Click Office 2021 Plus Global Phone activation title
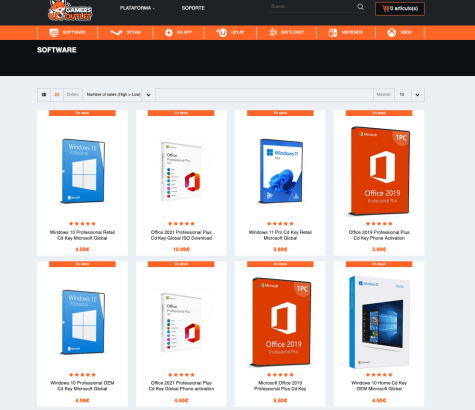Image resolution: width=475 pixels, height=410 pixels. tap(181, 386)
